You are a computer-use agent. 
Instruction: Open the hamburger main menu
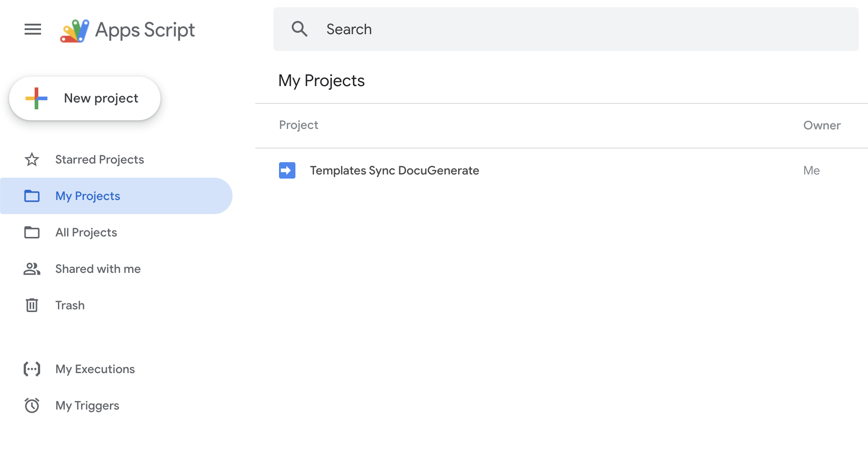[x=33, y=30]
